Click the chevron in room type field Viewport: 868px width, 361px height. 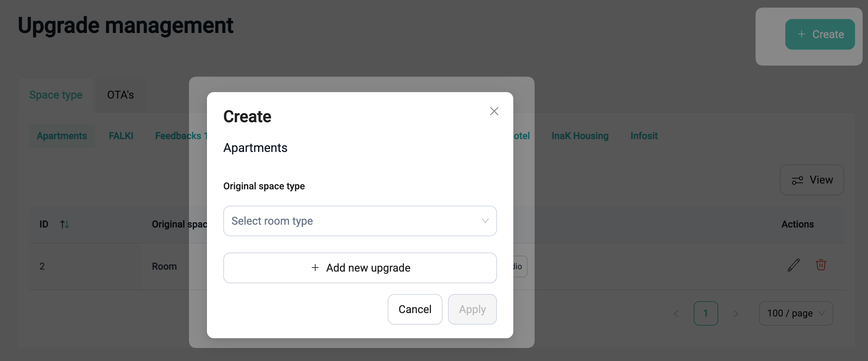click(x=485, y=221)
